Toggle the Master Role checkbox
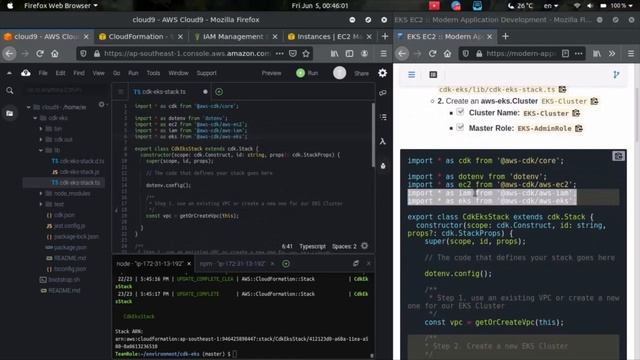640x360 pixels. tap(460, 127)
